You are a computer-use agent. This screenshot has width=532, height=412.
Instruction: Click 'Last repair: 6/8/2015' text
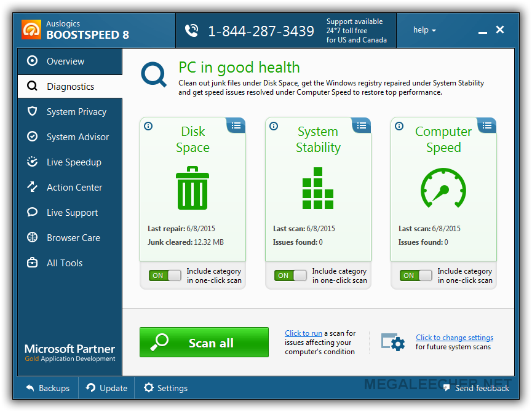(x=181, y=229)
